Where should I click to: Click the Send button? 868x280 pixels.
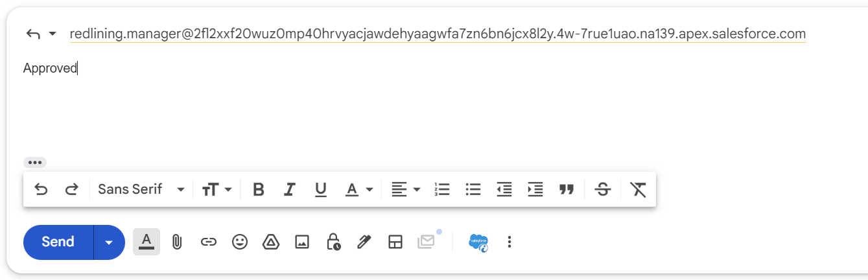58,242
